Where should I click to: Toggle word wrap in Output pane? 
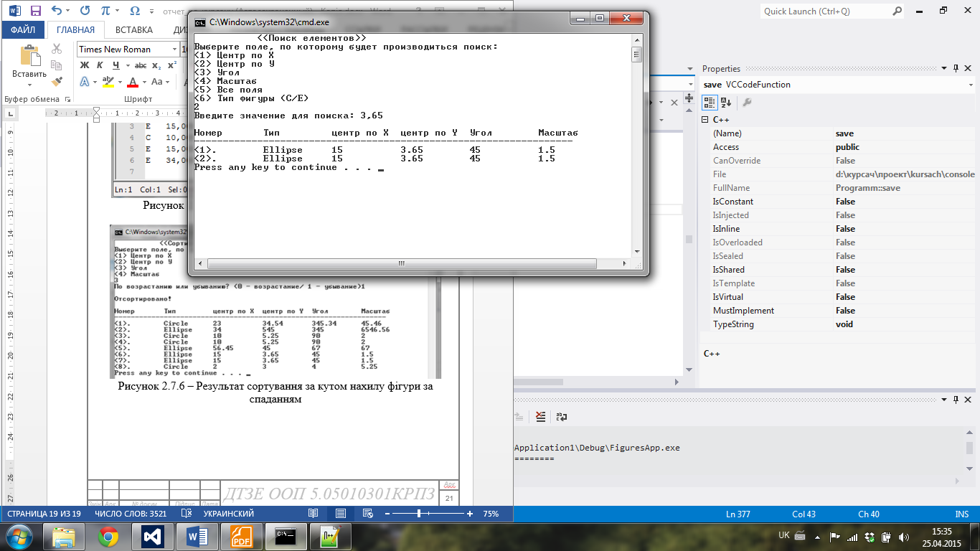562,416
